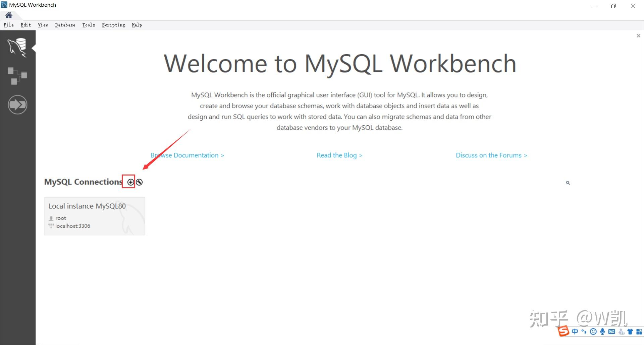644x345 pixels.
Task: Open the Database menu
Action: [65, 25]
